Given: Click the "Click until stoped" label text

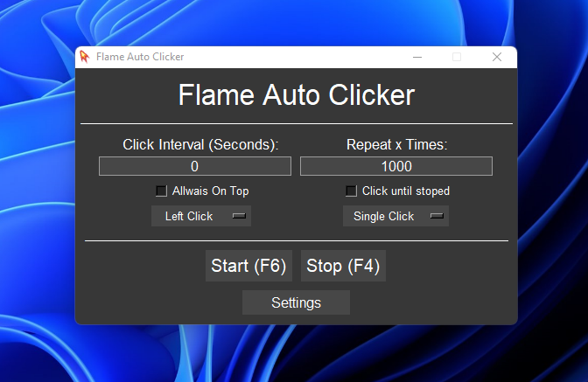Looking at the screenshot, I should coord(405,191).
